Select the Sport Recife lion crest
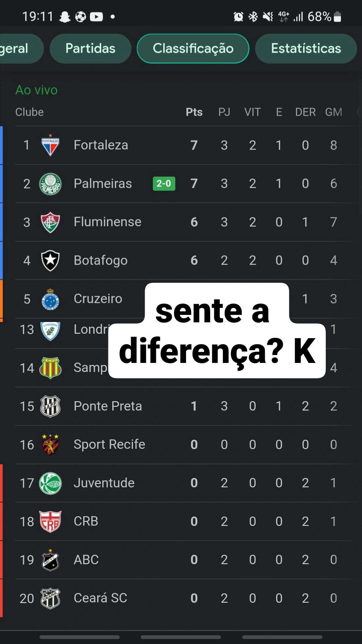Viewport: 362px width, 644px height. pos(50,444)
